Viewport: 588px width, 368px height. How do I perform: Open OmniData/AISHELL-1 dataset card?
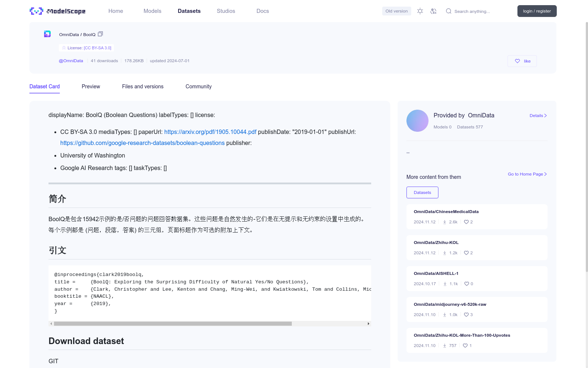(x=477, y=279)
